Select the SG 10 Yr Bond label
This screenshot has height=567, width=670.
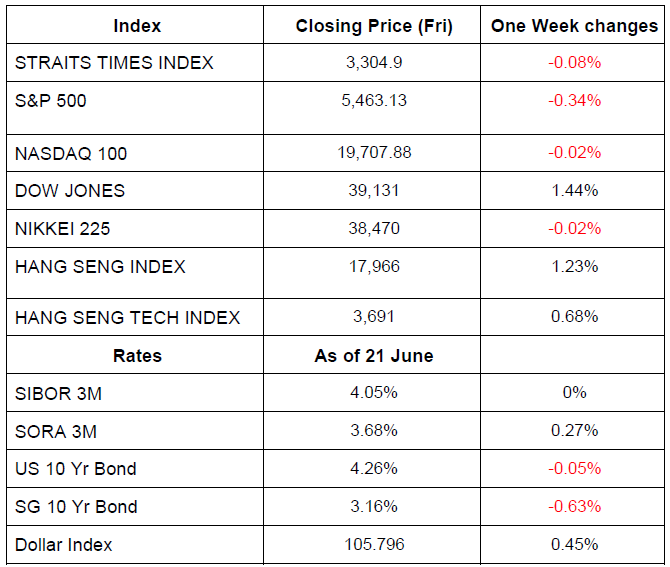(x=76, y=507)
